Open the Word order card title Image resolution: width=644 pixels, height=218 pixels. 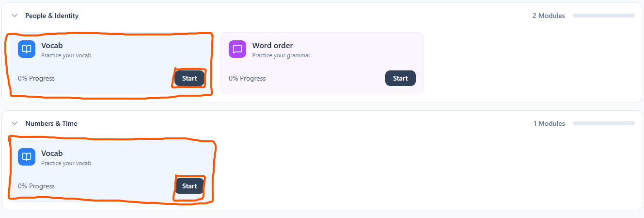click(x=272, y=46)
